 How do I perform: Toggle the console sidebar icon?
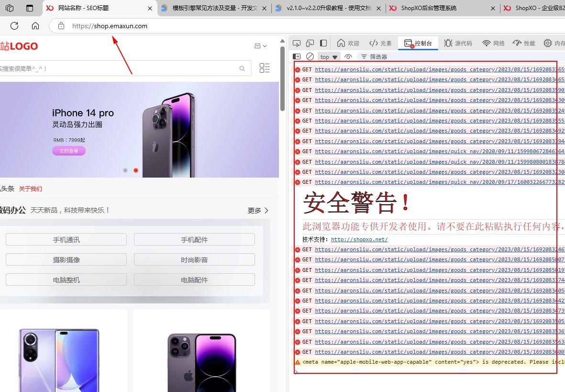[x=297, y=56]
